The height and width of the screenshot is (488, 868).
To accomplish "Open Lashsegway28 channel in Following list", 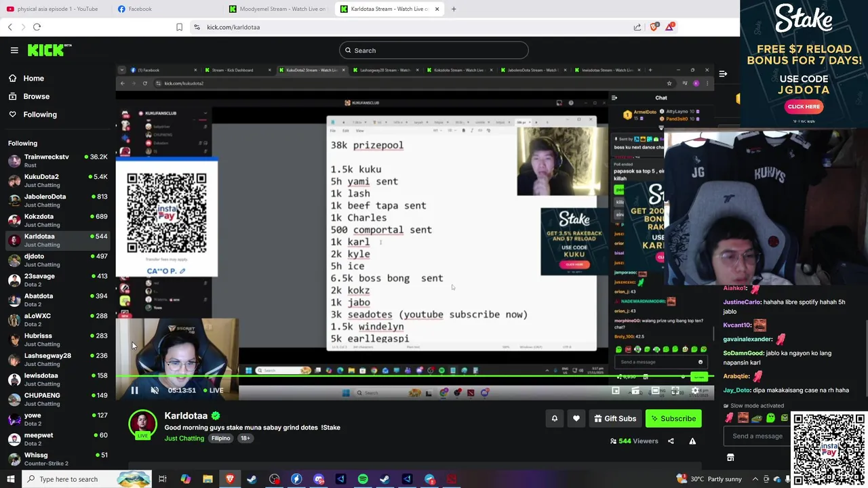I will pyautogui.click(x=57, y=359).
